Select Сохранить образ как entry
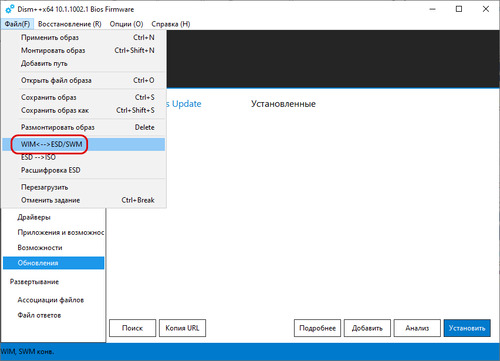 pyautogui.click(x=84, y=110)
